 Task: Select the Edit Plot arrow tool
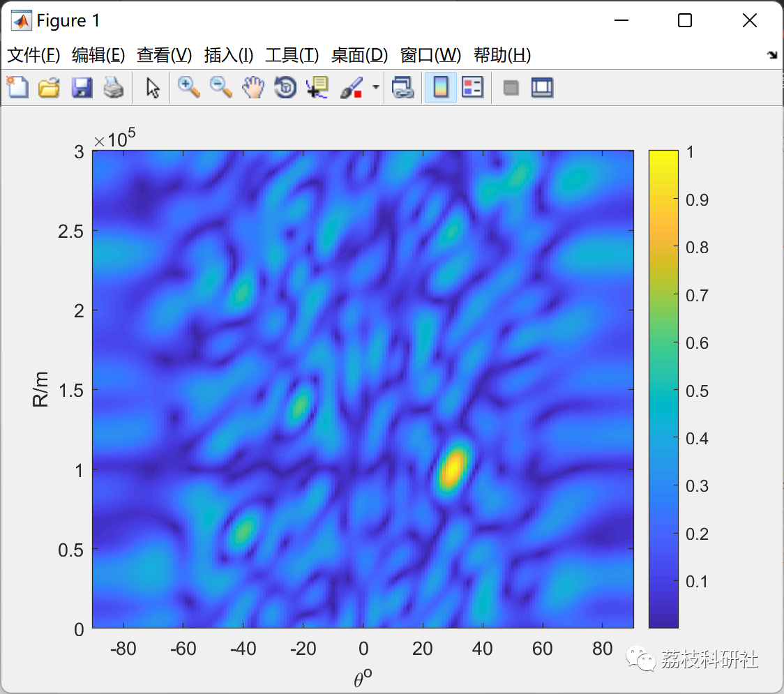(153, 87)
